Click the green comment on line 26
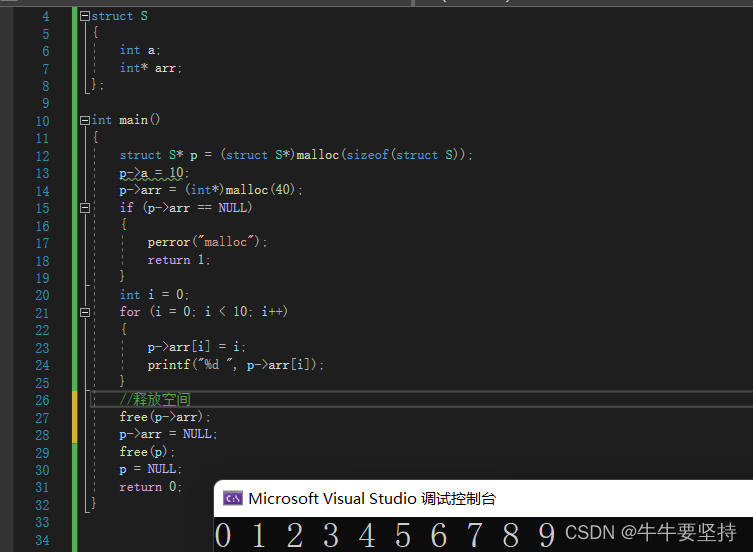 pyautogui.click(x=155, y=399)
